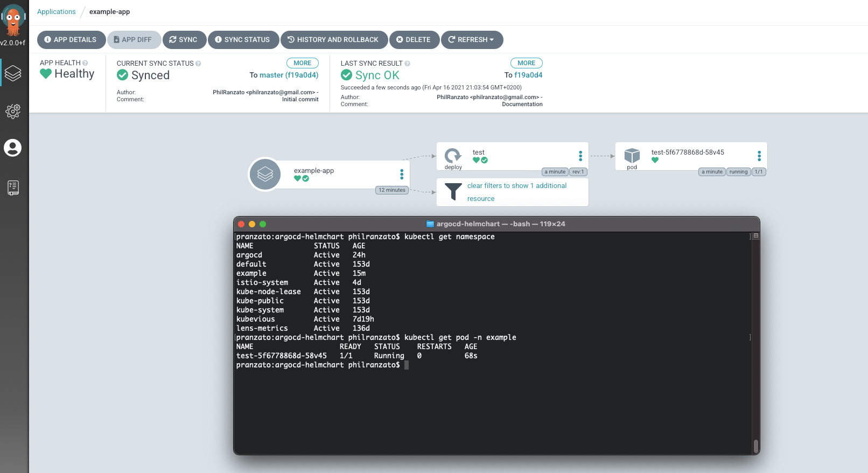Follow the f19a0d4 link in Last Sync Result

click(x=528, y=75)
